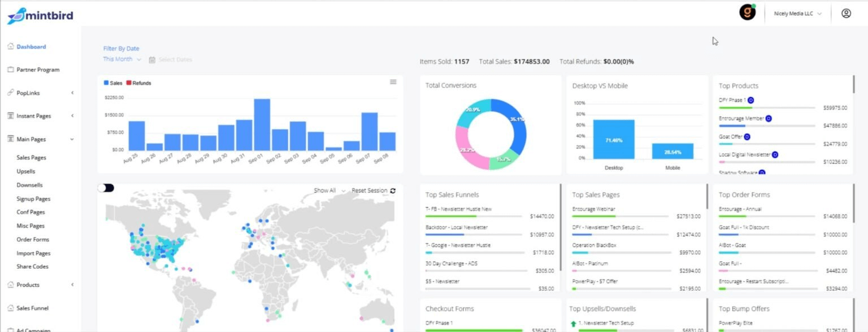
Task: Click the orange G avatar icon
Action: point(747,13)
